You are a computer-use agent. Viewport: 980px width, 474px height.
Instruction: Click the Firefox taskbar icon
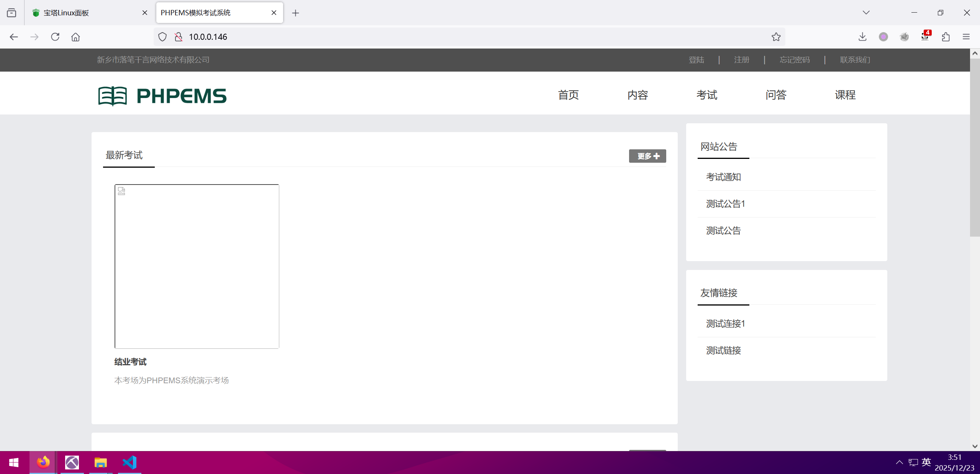[43, 463]
